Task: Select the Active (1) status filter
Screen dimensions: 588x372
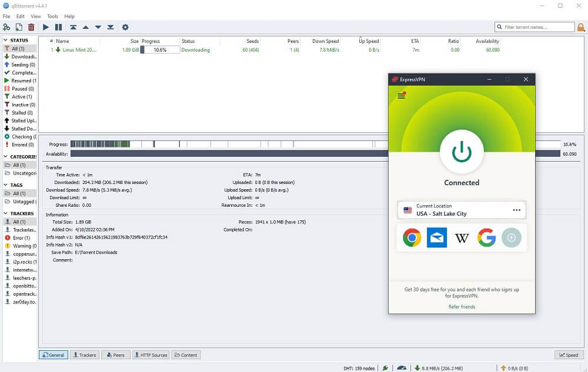Action: click(20, 96)
